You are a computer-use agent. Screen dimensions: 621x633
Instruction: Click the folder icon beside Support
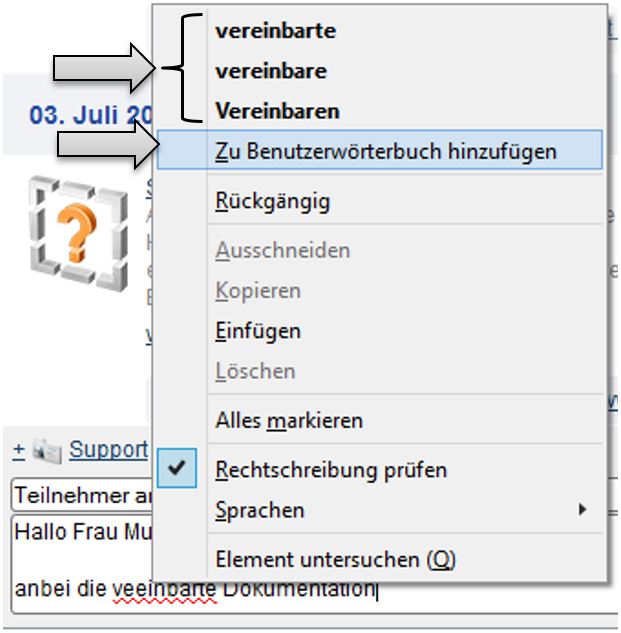[48, 451]
